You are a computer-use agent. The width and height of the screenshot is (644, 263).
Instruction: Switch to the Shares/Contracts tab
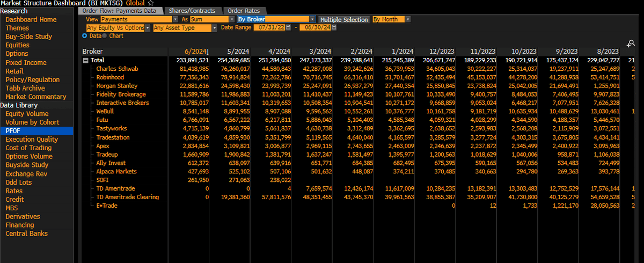click(x=192, y=11)
